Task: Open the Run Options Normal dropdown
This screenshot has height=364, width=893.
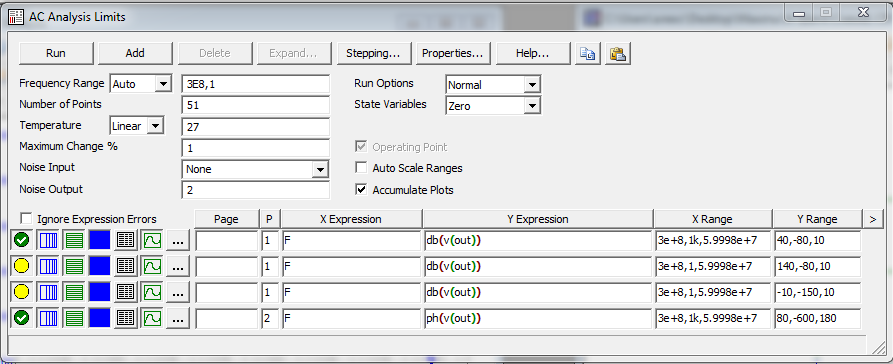Action: pyautogui.click(x=531, y=85)
